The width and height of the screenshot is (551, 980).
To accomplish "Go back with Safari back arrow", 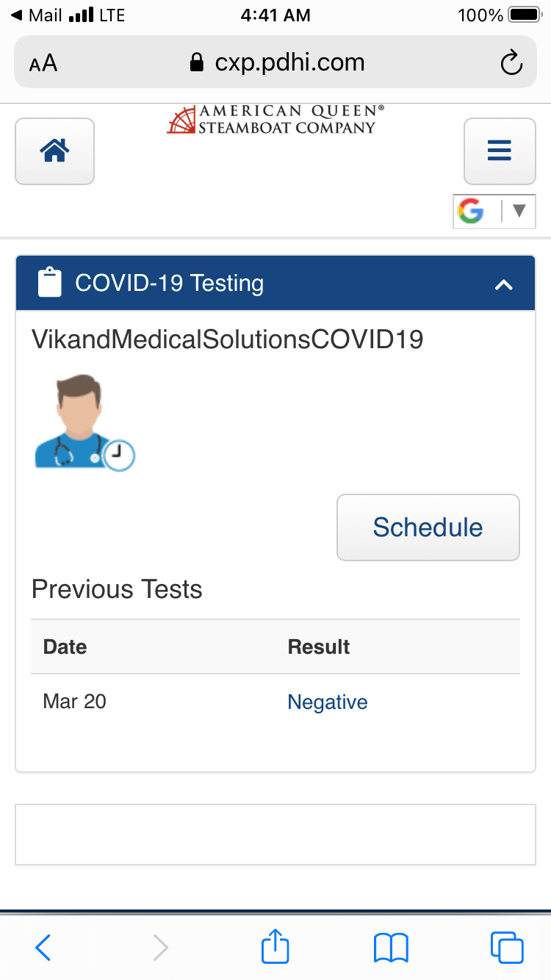I will point(43,947).
